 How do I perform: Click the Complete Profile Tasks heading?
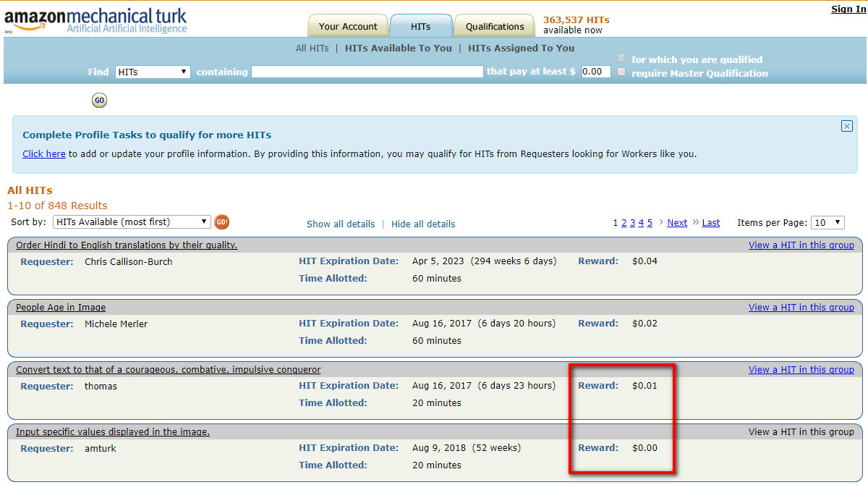pyautogui.click(x=147, y=135)
